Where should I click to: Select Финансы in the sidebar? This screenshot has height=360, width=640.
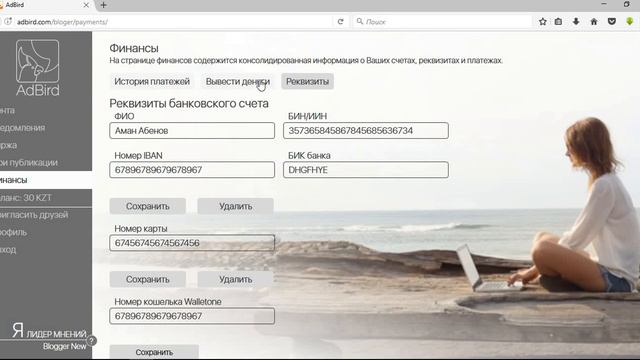(x=46, y=180)
